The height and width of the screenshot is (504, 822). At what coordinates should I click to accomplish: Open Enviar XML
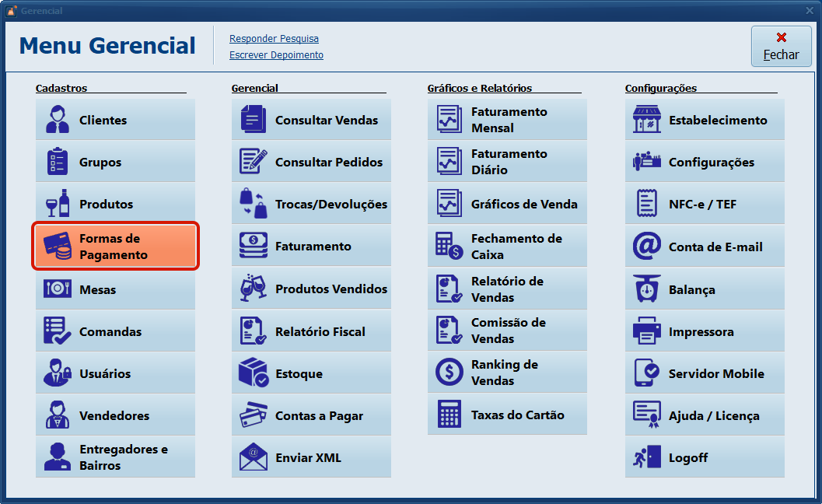tap(311, 457)
